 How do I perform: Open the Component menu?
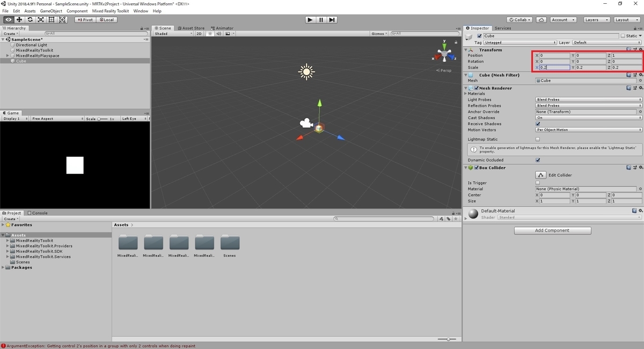click(x=77, y=11)
